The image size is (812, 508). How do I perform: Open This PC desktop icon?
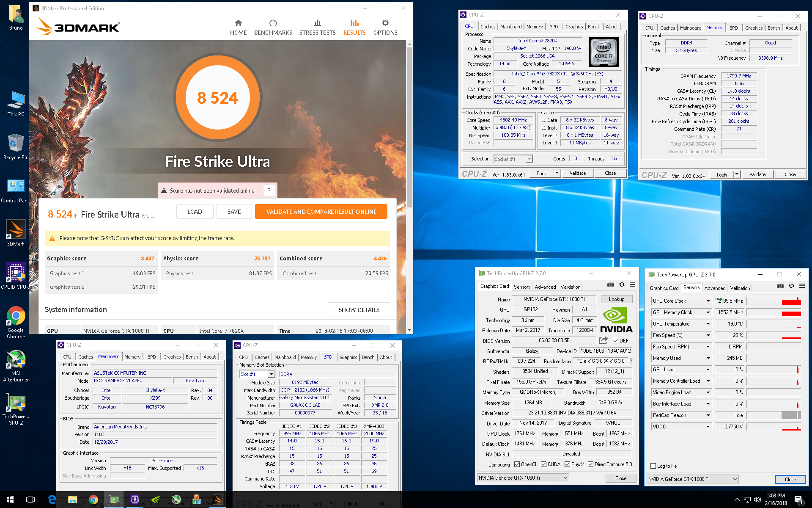16,104
